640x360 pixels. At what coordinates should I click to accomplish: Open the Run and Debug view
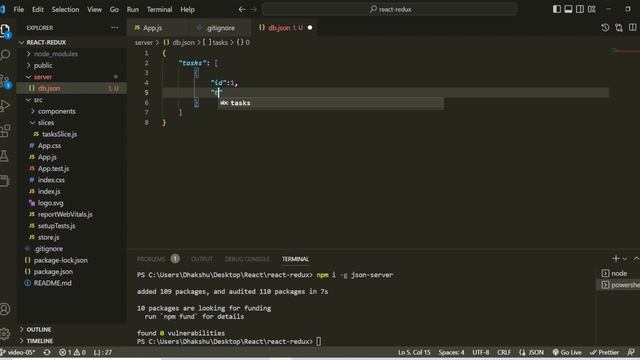pos(5,106)
